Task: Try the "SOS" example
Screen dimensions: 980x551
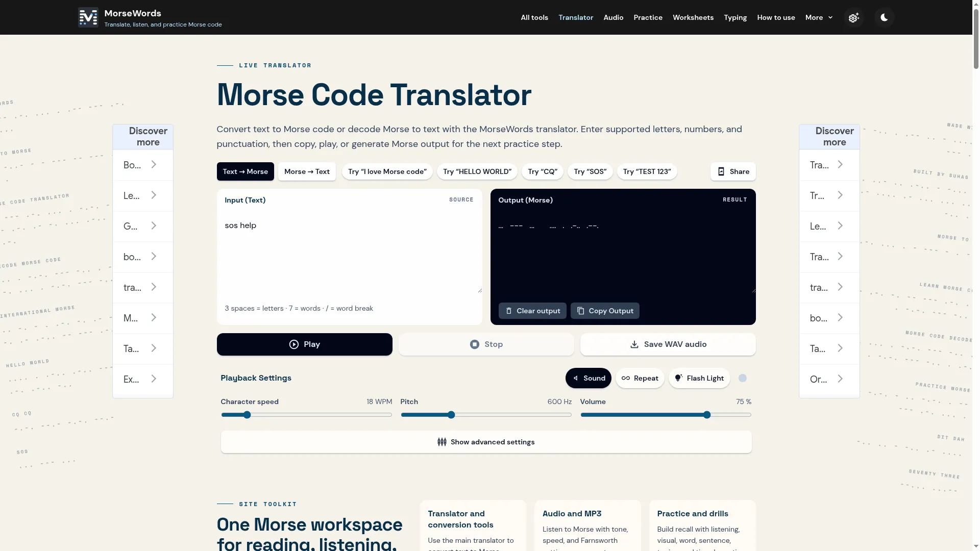Action: 590,171
